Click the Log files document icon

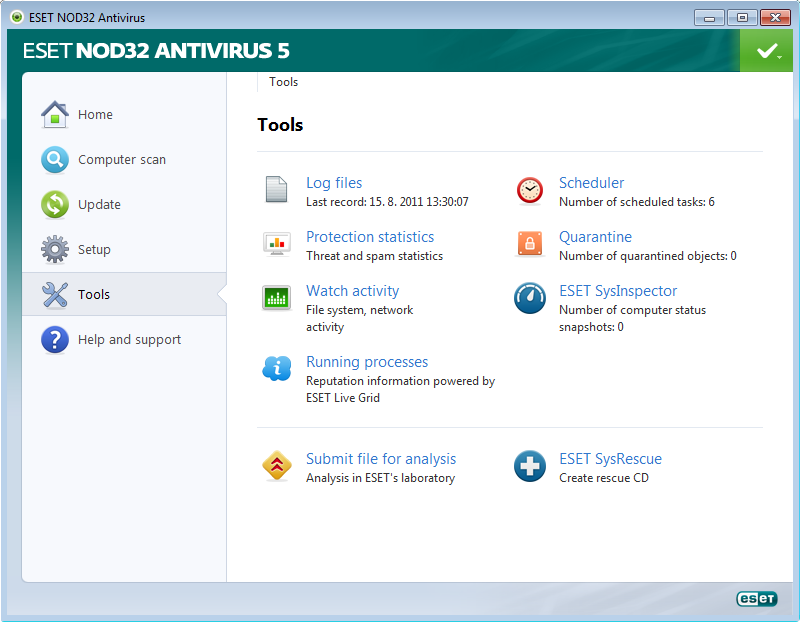[x=277, y=189]
